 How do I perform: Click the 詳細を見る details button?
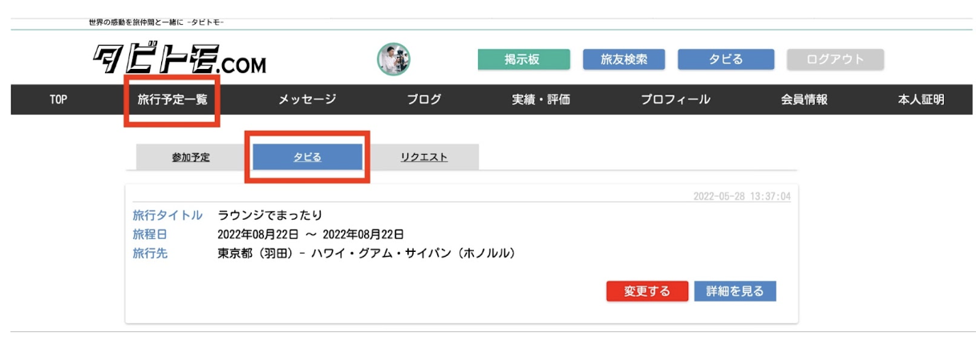tap(735, 291)
